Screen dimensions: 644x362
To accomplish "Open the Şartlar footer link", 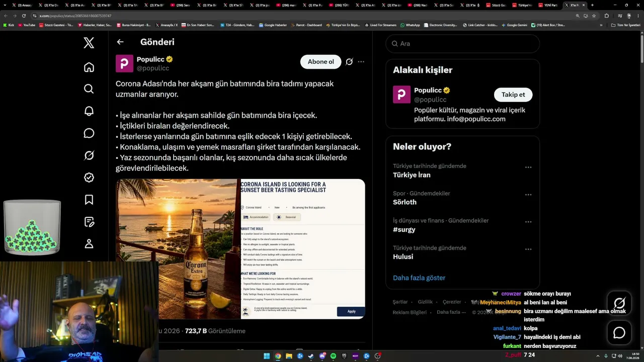I will pyautogui.click(x=400, y=302).
